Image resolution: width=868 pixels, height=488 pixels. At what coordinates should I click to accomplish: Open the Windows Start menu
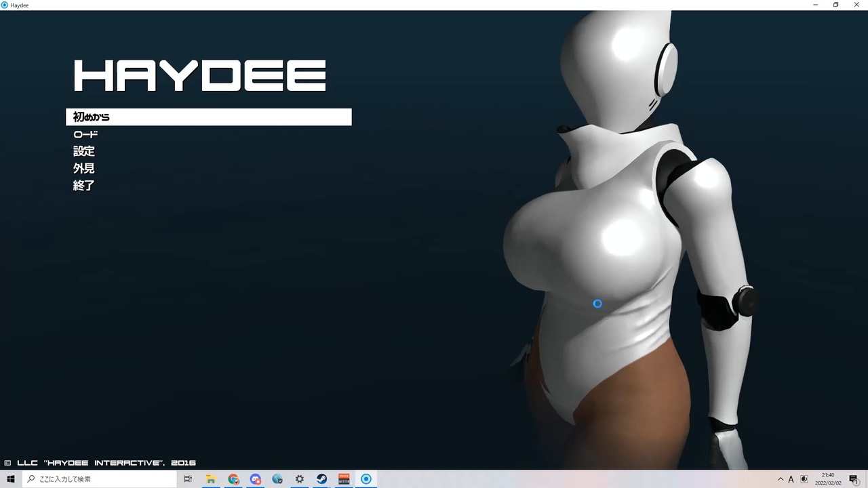pyautogui.click(x=11, y=479)
